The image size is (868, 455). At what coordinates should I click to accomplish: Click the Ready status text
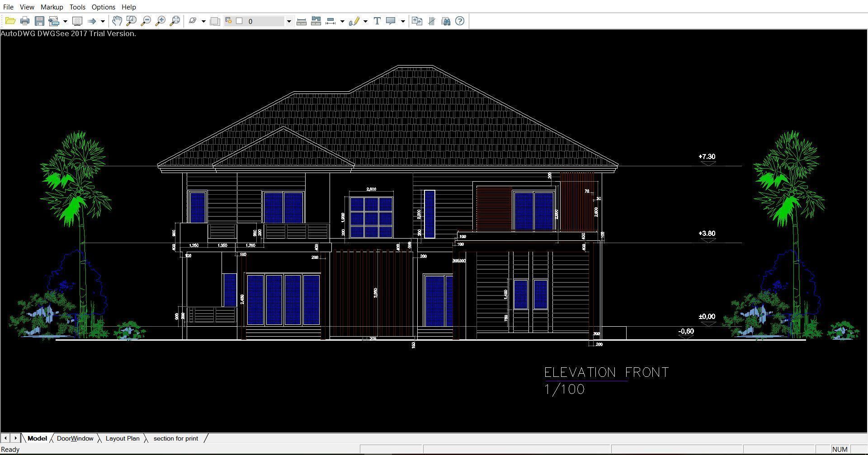coord(10,449)
